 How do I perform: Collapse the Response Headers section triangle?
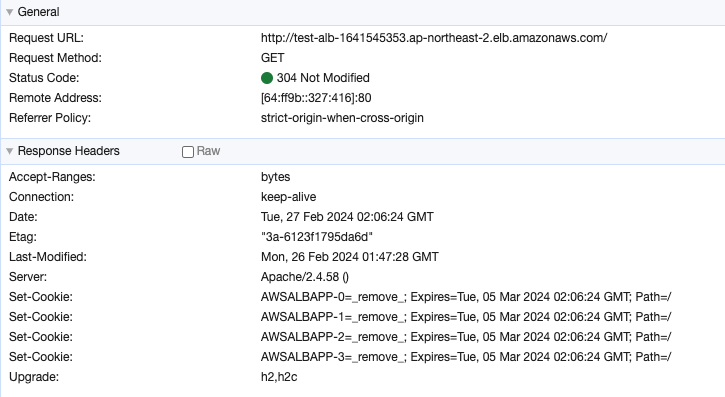[x=9, y=151]
